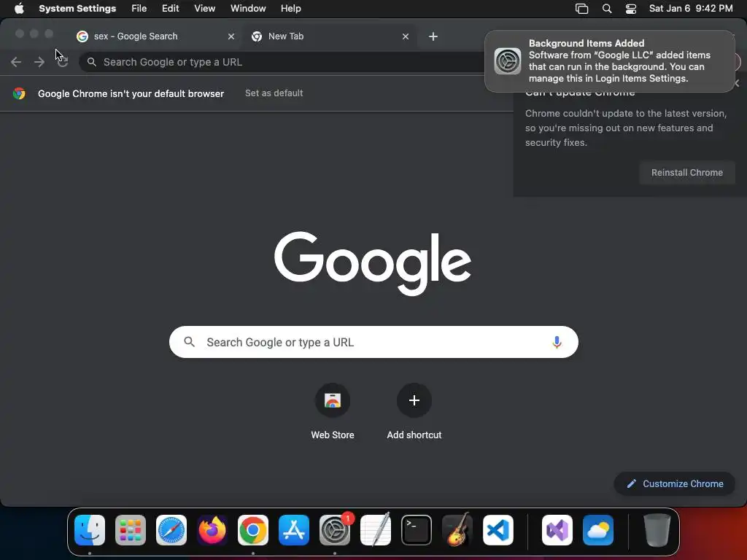Open System Settings menu in menu bar
The image size is (747, 560).
tap(77, 9)
